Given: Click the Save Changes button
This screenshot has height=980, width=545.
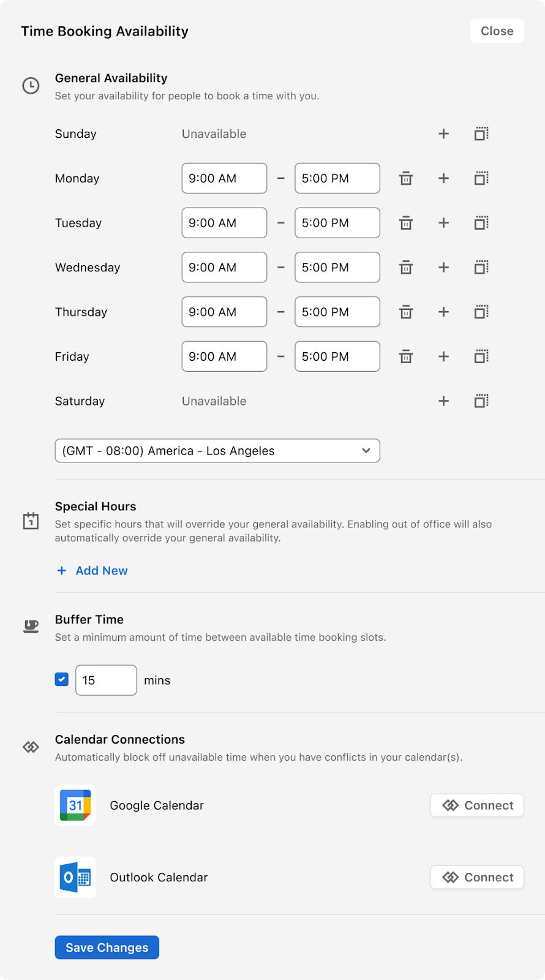Looking at the screenshot, I should [x=107, y=948].
